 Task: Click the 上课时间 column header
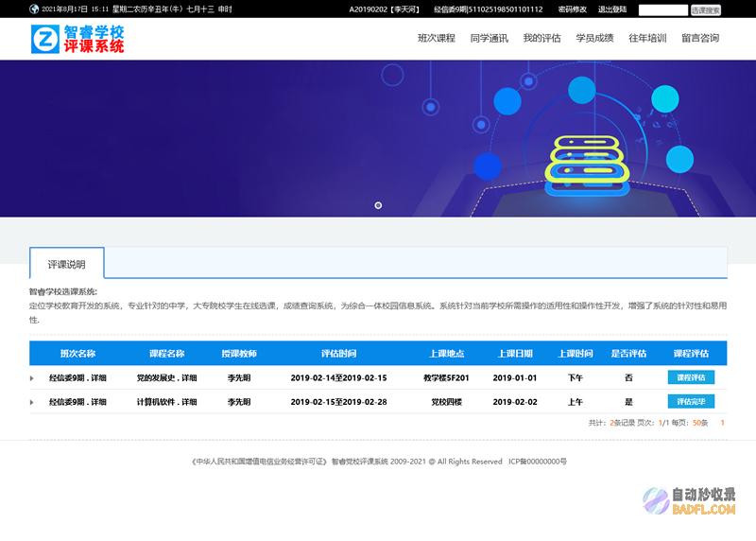pyautogui.click(x=576, y=354)
